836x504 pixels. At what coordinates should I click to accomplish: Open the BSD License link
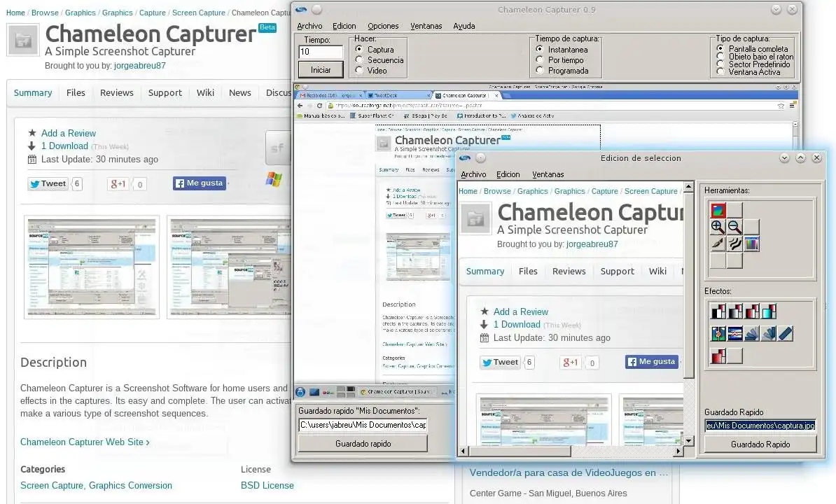[267, 485]
